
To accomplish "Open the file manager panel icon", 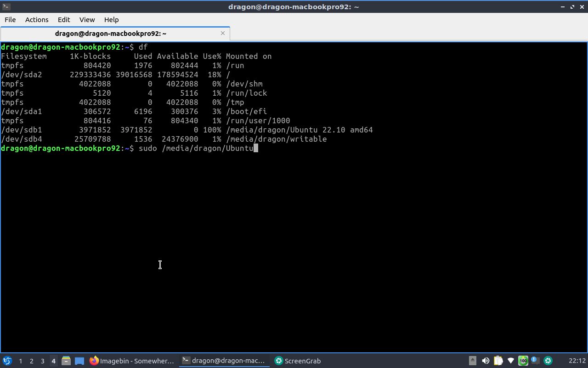I will pyautogui.click(x=66, y=361).
